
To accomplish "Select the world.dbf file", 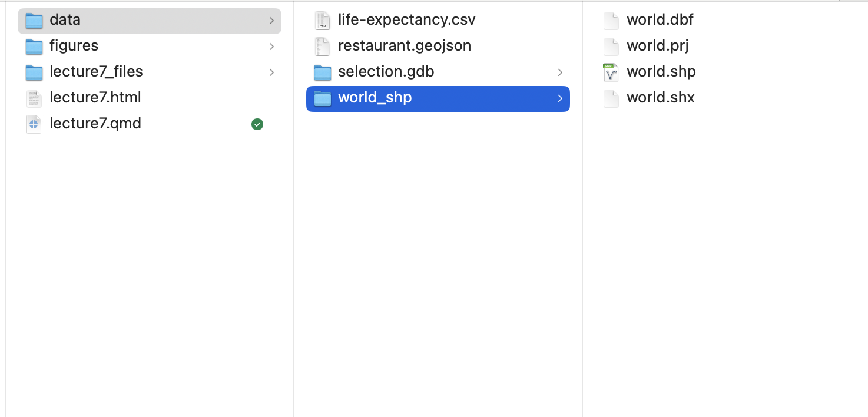I will [x=660, y=20].
